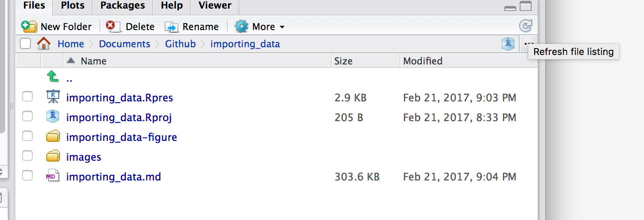Open the Packages tab
This screenshot has height=220, width=644.
(123, 6)
